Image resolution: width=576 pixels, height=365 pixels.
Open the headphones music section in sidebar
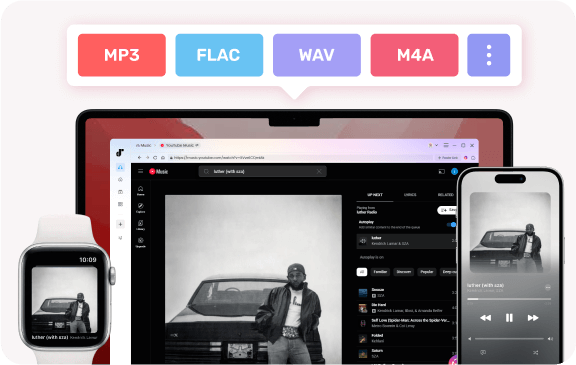point(120,167)
